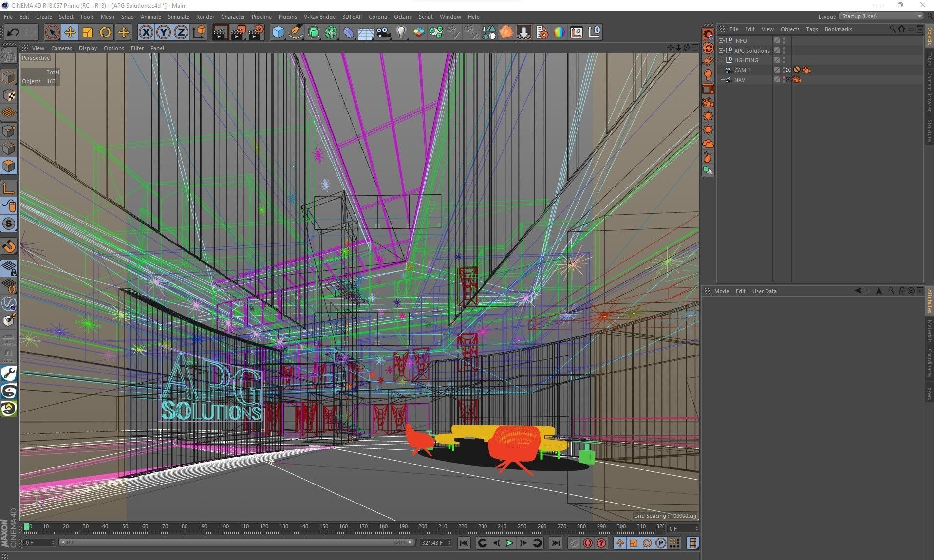The height and width of the screenshot is (560, 934).
Task: Click frame 100 on timeline ruler
Action: (x=224, y=526)
